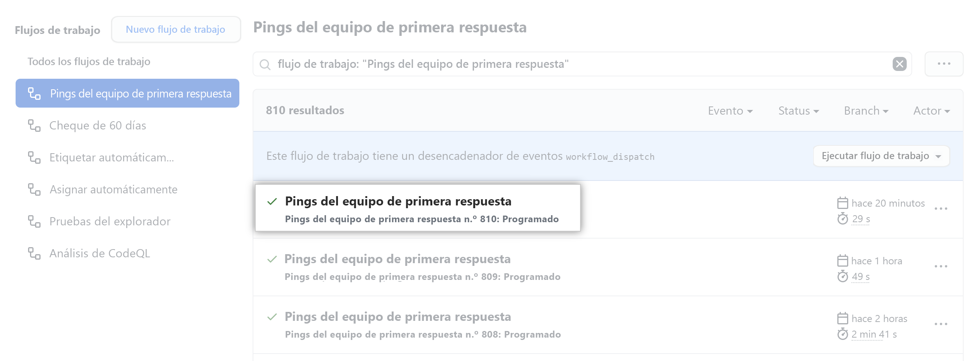Clear the search query with the X icon
The width and height of the screenshot is (980, 361).
pyautogui.click(x=900, y=64)
